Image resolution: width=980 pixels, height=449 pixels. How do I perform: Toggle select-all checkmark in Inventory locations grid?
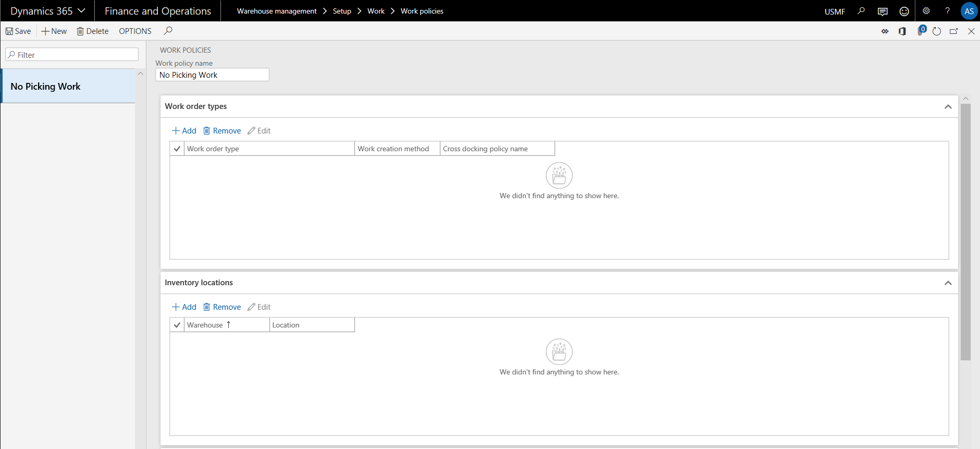(x=177, y=325)
